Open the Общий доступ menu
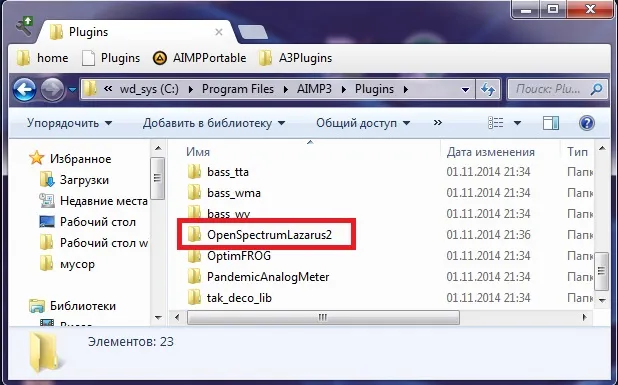Screen dimensions: 618x385 pyautogui.click(x=363, y=123)
